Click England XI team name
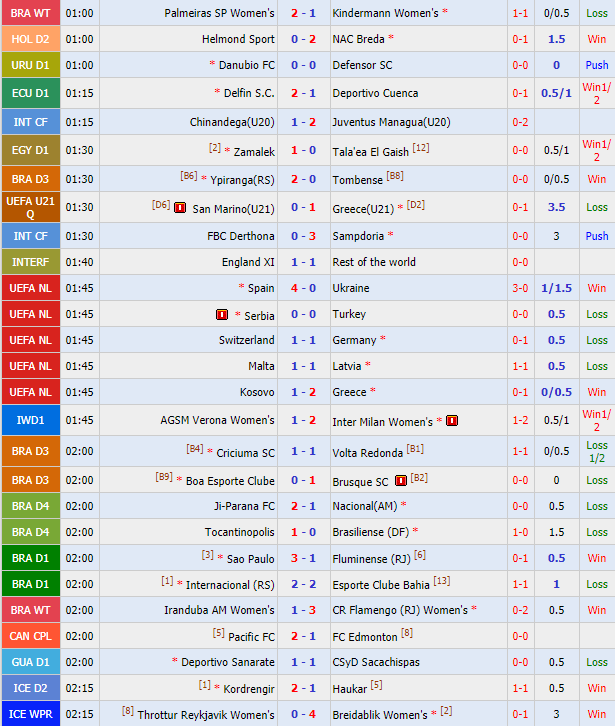615x726 pixels. click(248, 262)
